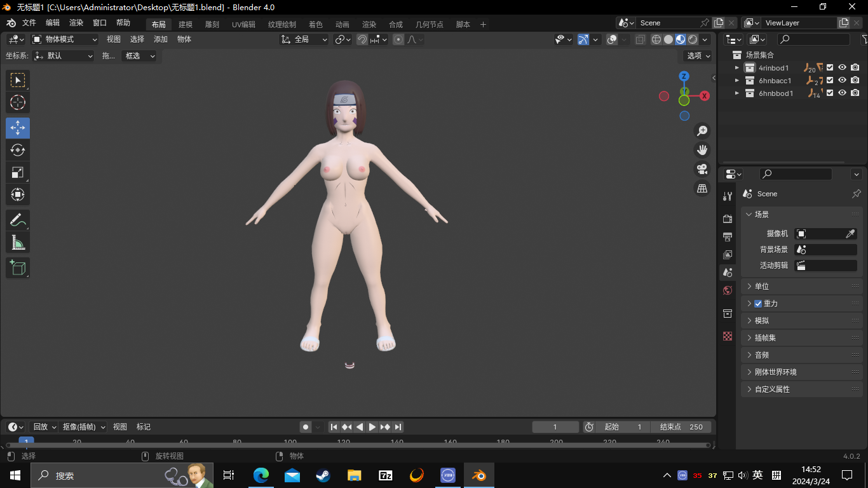The height and width of the screenshot is (488, 868).
Task: Switch to the UV Editing workspace tab
Action: pyautogui.click(x=243, y=25)
